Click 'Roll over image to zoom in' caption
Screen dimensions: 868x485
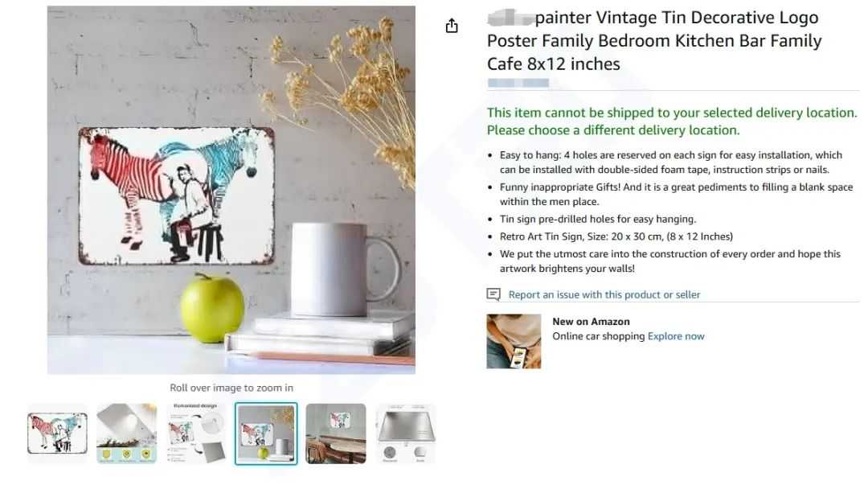231,388
